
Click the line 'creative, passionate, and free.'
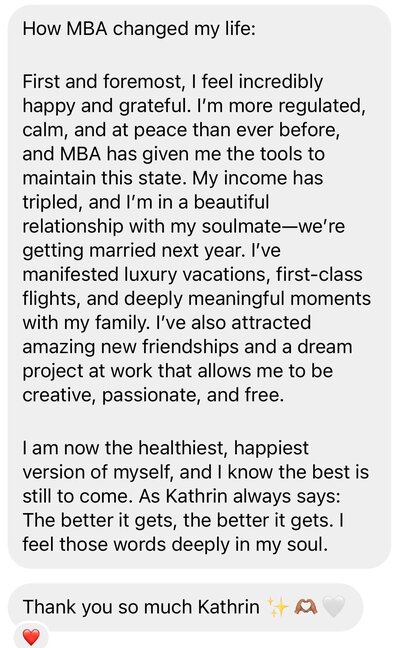pyautogui.click(x=153, y=395)
